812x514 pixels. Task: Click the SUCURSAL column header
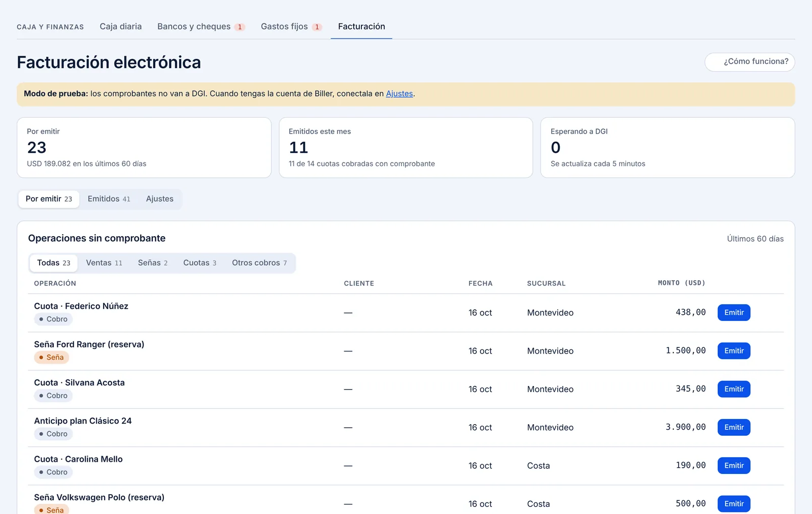point(546,283)
